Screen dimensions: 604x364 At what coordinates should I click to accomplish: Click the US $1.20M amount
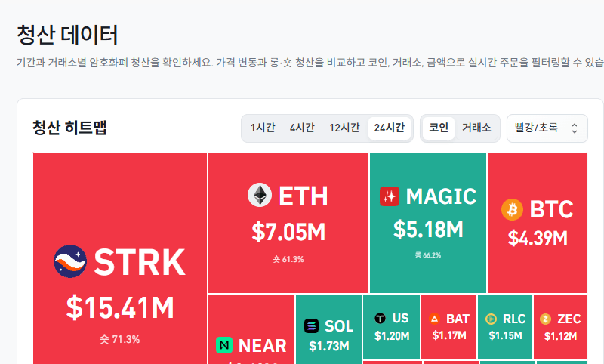(392, 336)
